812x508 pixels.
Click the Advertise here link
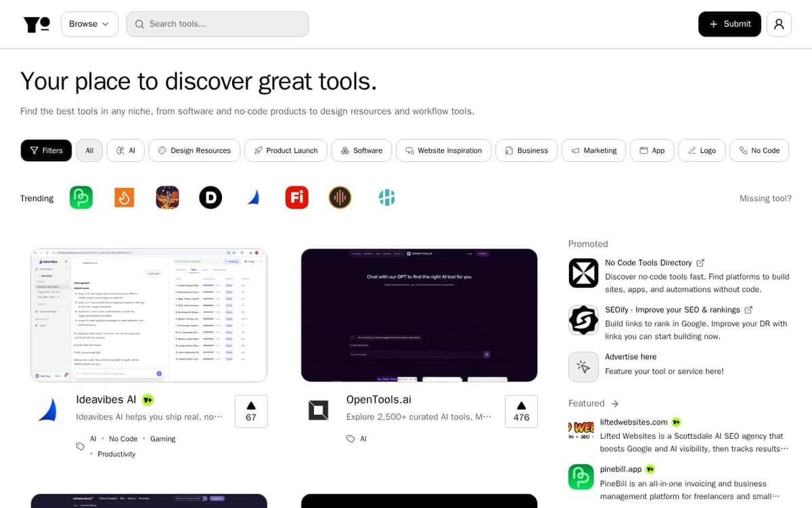[631, 356]
